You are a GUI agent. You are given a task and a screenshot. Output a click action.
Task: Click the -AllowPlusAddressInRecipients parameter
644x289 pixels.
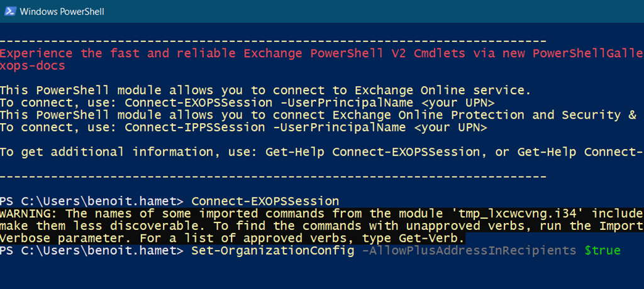tap(468, 251)
